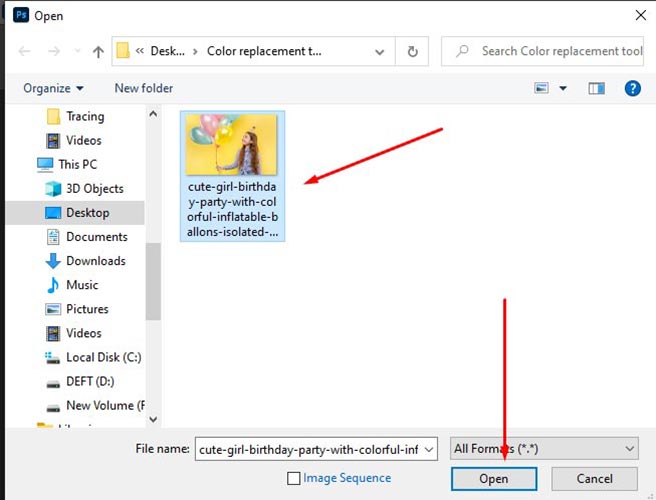Click the Desk... breadcrumb in address bar
This screenshot has width=656, height=500.
(x=167, y=51)
